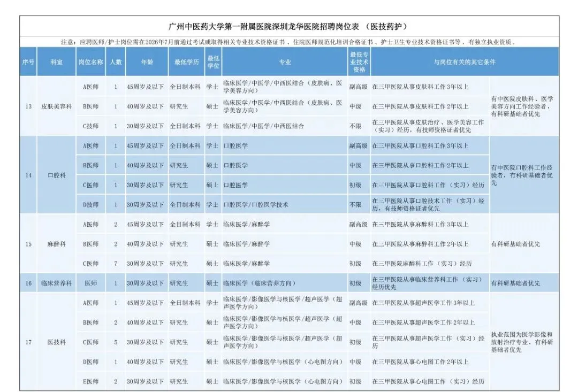Click 不限 in 皮肤美容科 C技师 row

355,126
